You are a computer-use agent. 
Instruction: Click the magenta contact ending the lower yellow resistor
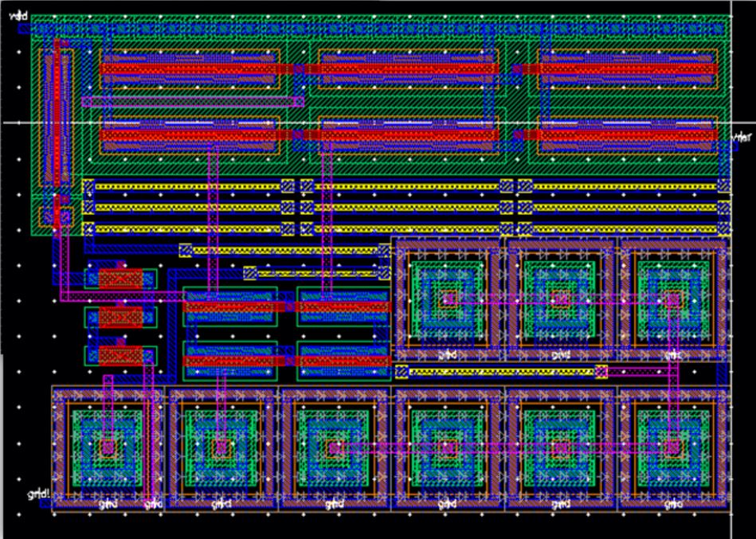[x=601, y=372]
